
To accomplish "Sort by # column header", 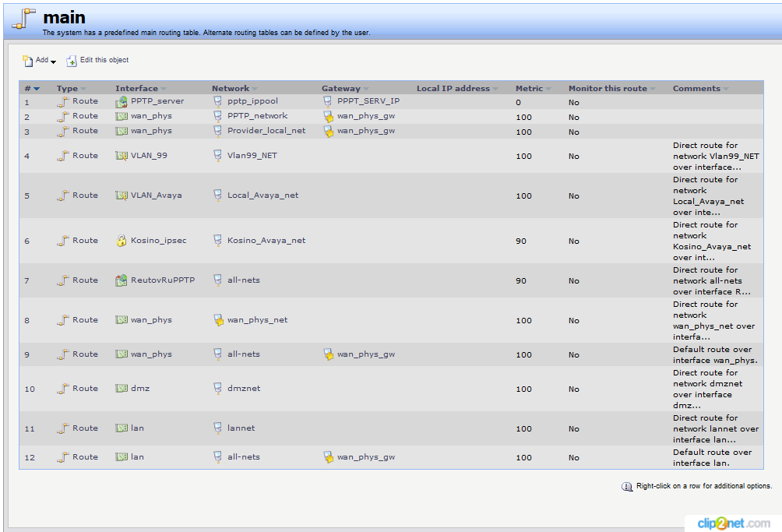I will 32,88.
